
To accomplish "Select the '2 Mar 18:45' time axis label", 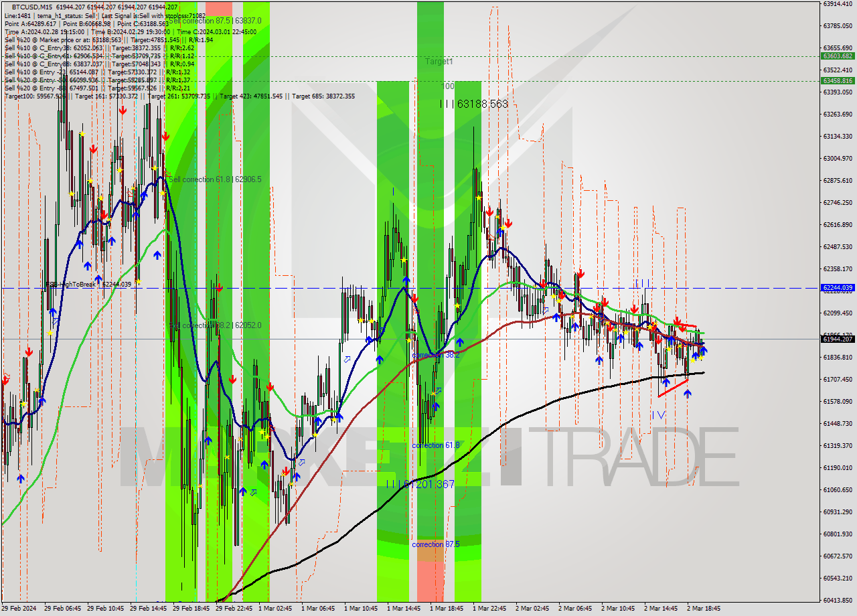I will 703,609.
